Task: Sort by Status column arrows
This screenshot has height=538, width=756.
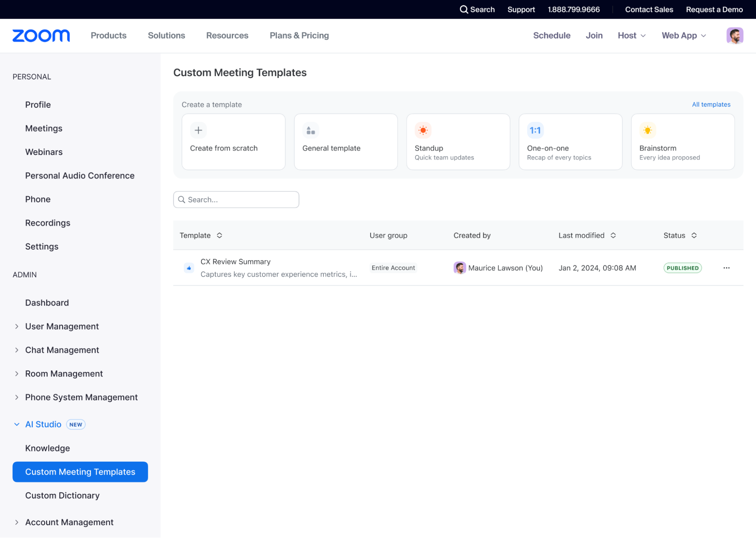Action: pos(694,235)
